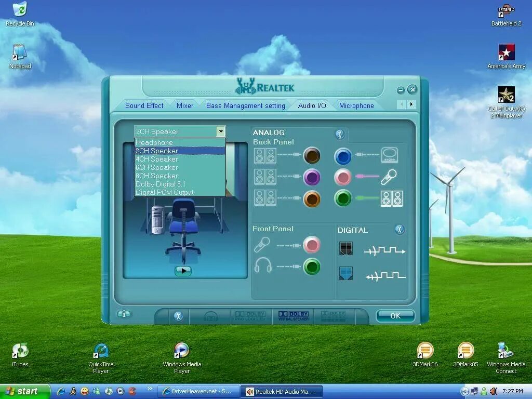Image resolution: width=532 pixels, height=399 pixels.
Task: Click the front speaker pair icon beside the green jack
Action: coord(392,198)
